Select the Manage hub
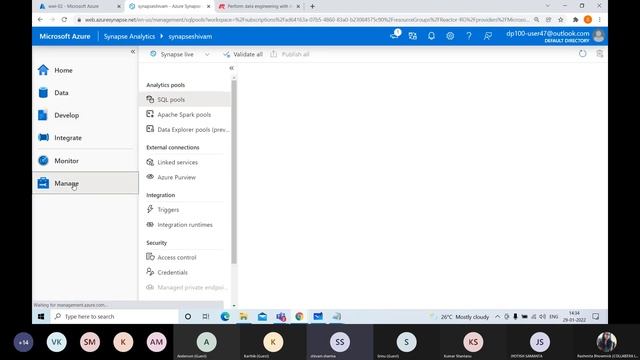Viewport: 640px width, 360px height. pos(85,183)
